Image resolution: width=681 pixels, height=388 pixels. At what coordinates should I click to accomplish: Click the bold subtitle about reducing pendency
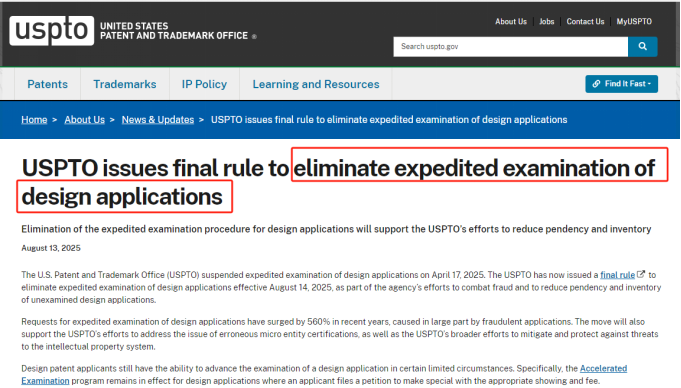point(336,229)
